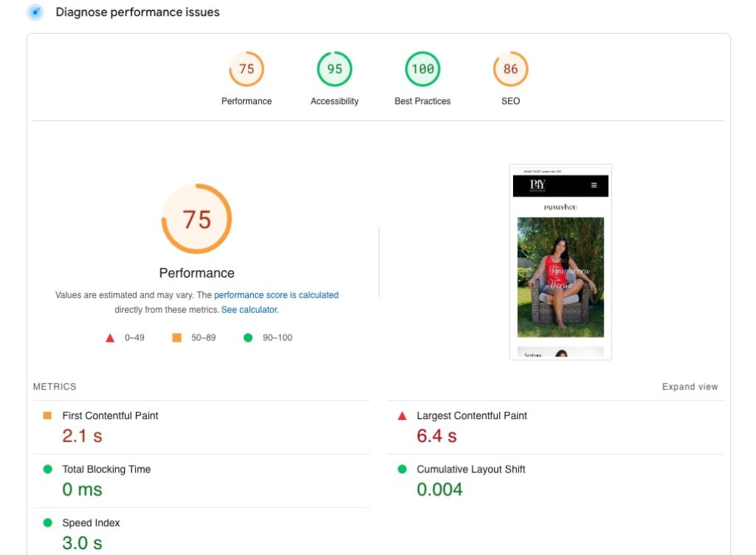The width and height of the screenshot is (756, 555).
Task: Click the Speed Index metric row
Action: click(91, 523)
